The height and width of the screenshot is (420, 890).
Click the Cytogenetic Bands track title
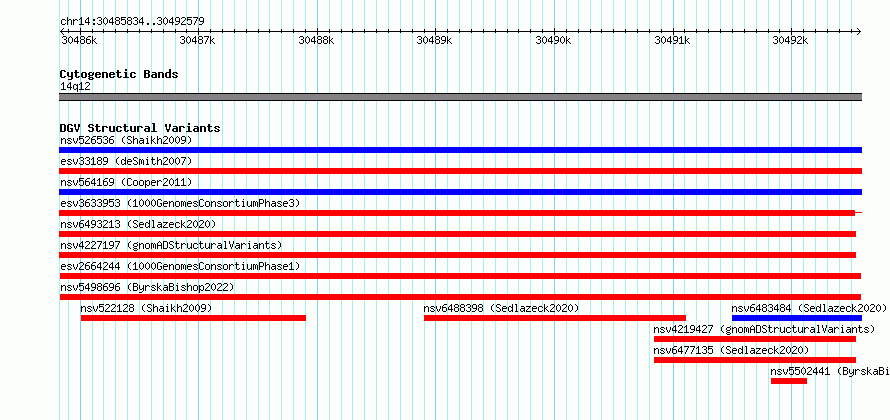tap(119, 74)
